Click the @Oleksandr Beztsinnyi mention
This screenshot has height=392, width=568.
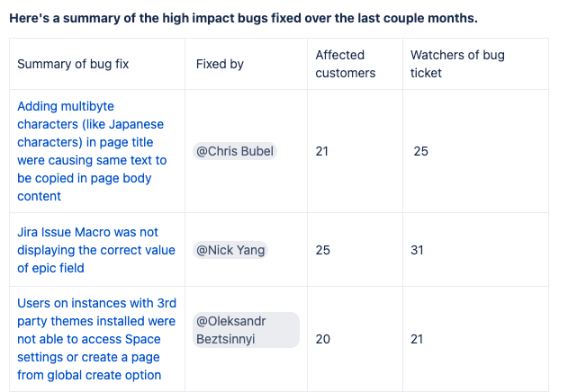point(245,330)
